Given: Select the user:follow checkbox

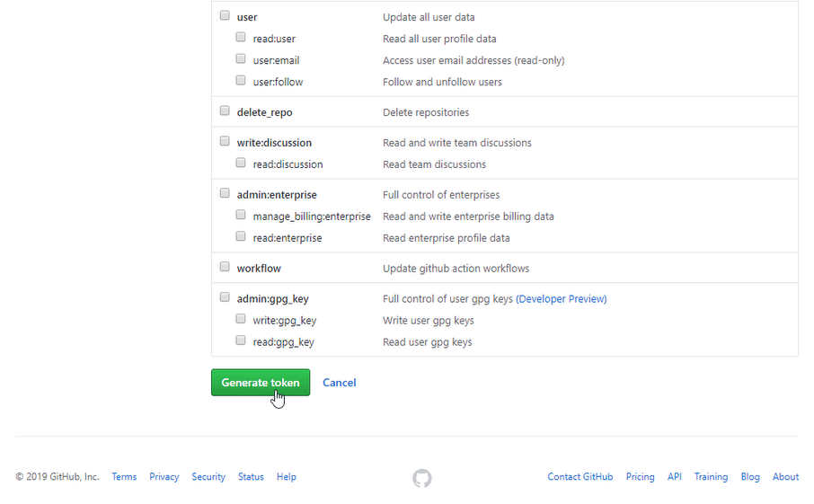Looking at the screenshot, I should pyautogui.click(x=241, y=81).
